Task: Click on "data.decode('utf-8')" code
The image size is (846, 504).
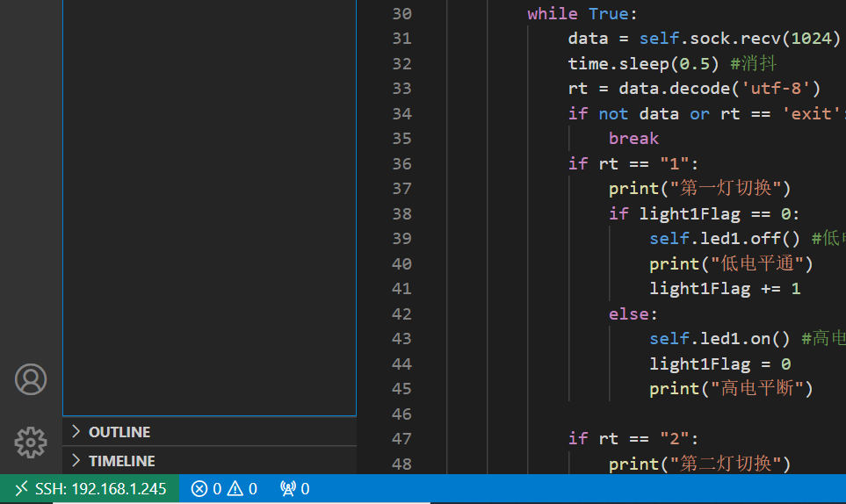Action: pos(719,89)
